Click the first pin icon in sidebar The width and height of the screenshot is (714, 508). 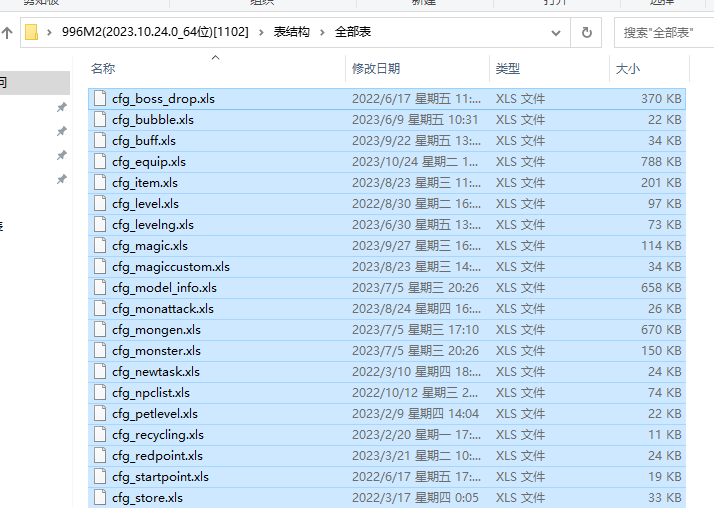61,107
